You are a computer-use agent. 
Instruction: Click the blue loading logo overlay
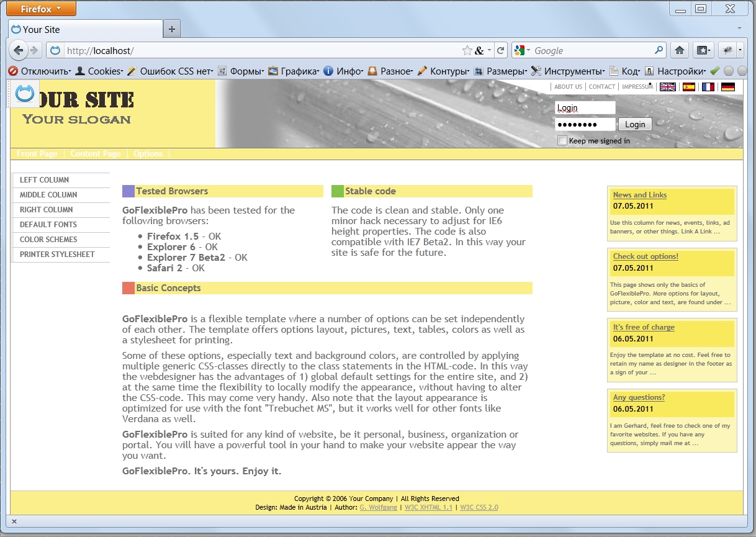[25, 93]
